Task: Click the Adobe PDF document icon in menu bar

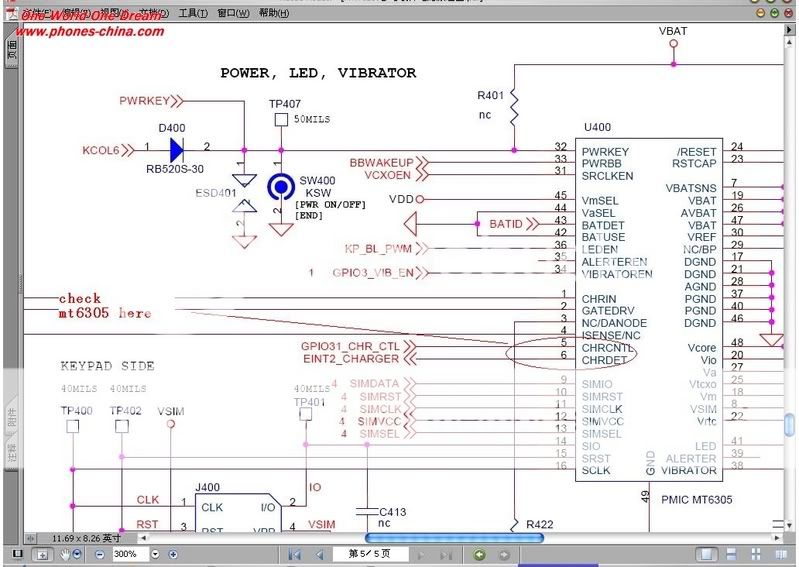Action: point(11,13)
